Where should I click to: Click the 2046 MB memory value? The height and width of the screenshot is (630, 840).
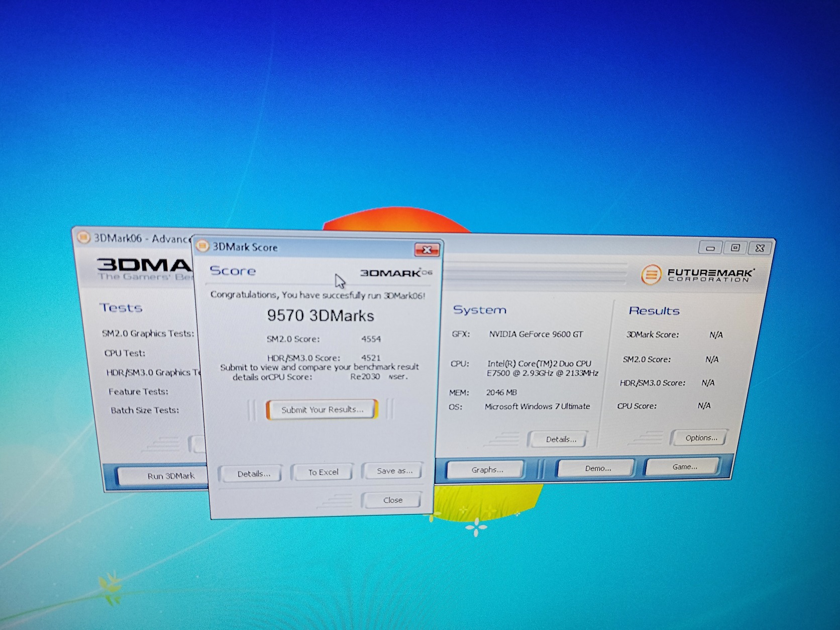point(501,392)
